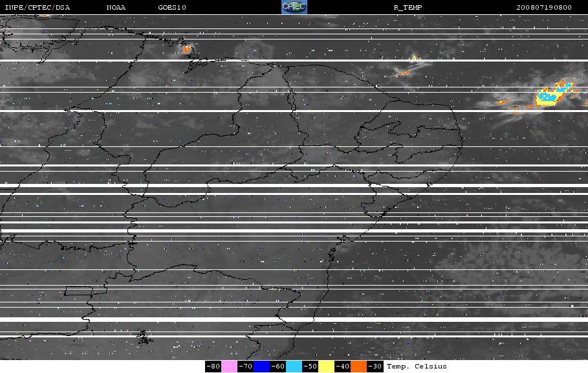Screen dimensions: 588x373
Task: Click the orange cloud spot near northern coast
Action: click(187, 49)
